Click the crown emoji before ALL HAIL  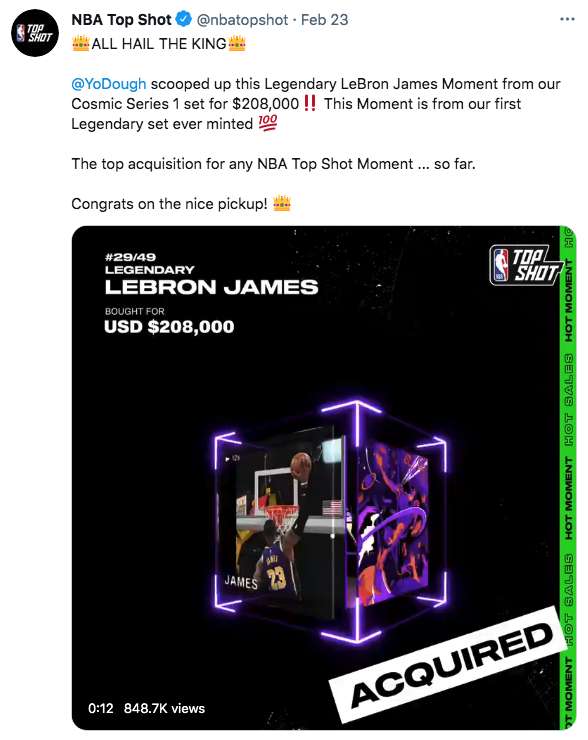coord(81,44)
